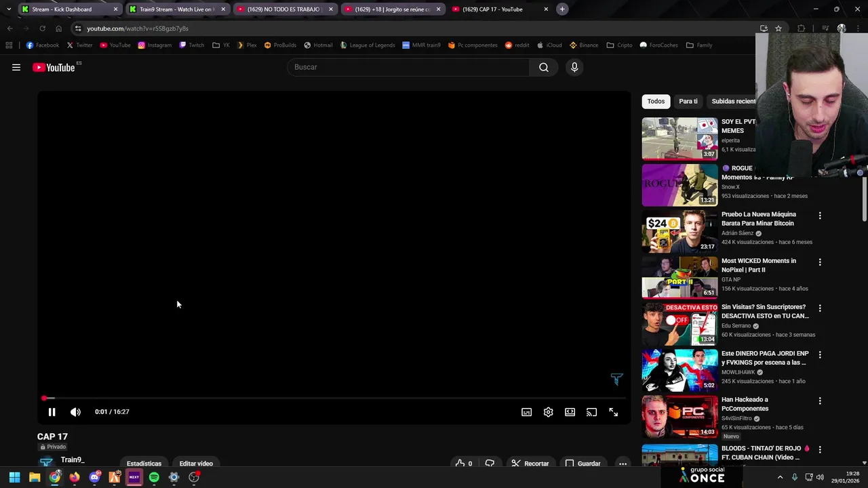Dislike the video with thumbs down
Screen dimensions: 868x488
click(490, 464)
